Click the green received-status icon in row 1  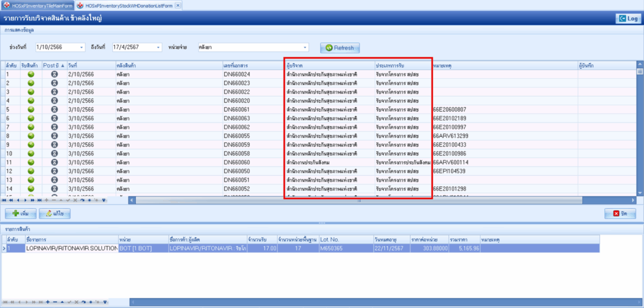tap(31, 74)
